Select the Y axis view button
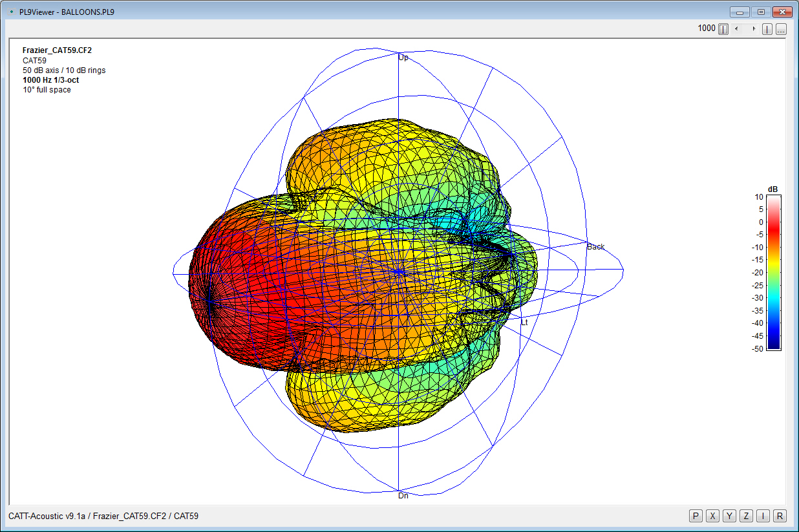Image resolution: width=799 pixels, height=532 pixels. click(729, 515)
